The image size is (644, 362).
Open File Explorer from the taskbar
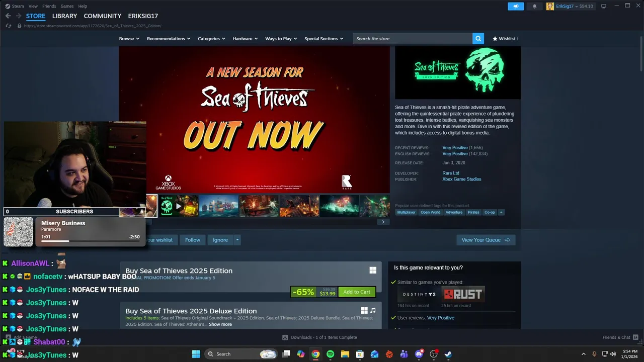pos(345,354)
